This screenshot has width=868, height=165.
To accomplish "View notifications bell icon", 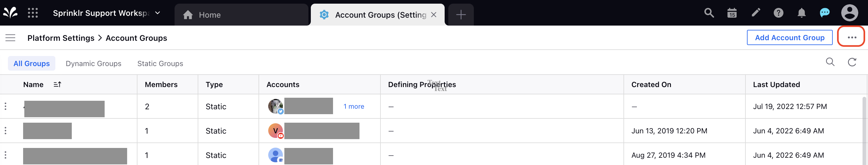I will (x=801, y=13).
